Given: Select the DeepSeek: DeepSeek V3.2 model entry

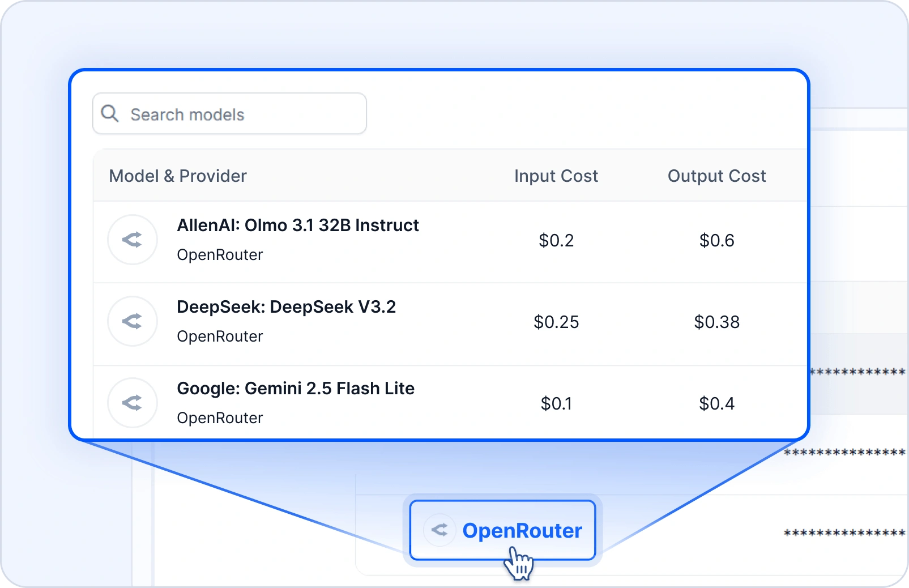Looking at the screenshot, I should pos(287,306).
